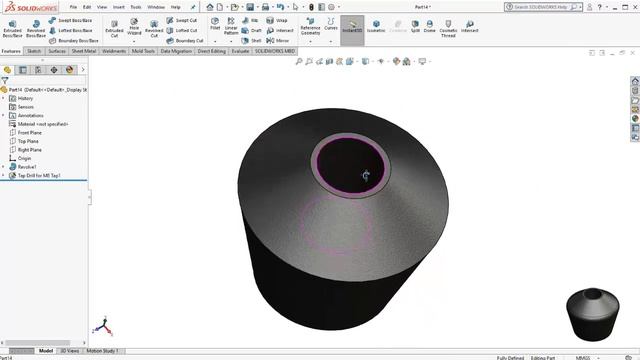
Task: Open dropdown under Hole Wizard
Action: [134, 41]
